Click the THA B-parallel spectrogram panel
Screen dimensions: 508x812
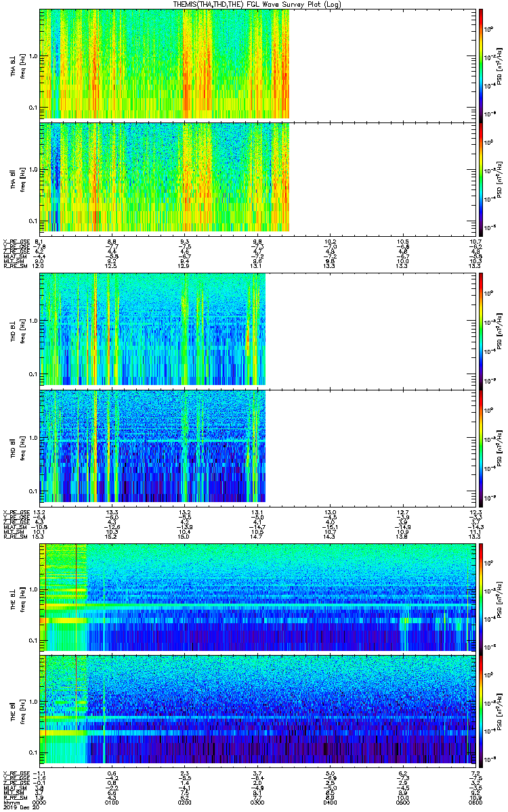257,179
